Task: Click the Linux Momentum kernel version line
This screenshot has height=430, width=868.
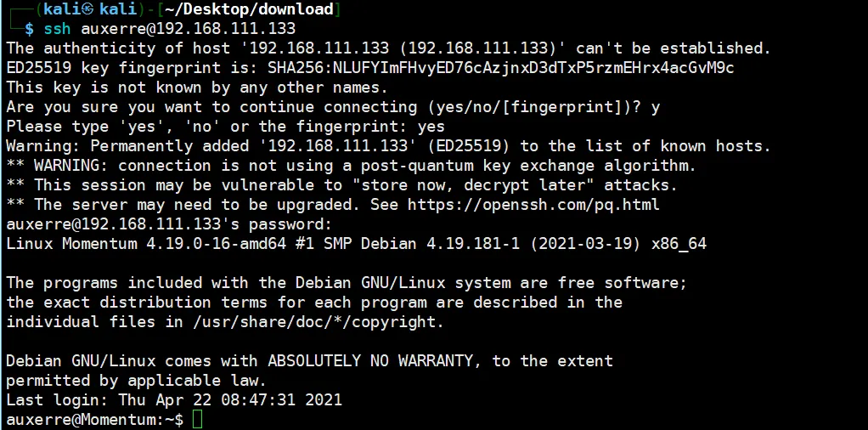Action: tap(357, 244)
